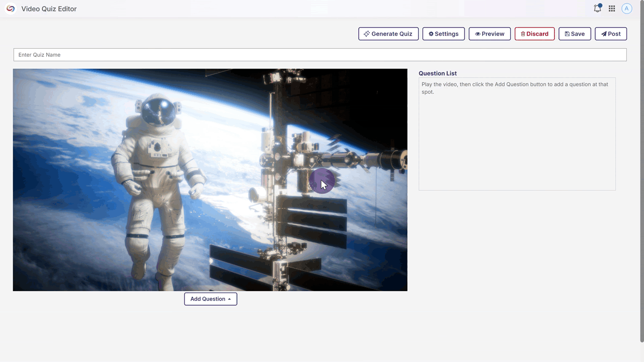Click the Discard button label
The height and width of the screenshot is (362, 644).
[537, 34]
